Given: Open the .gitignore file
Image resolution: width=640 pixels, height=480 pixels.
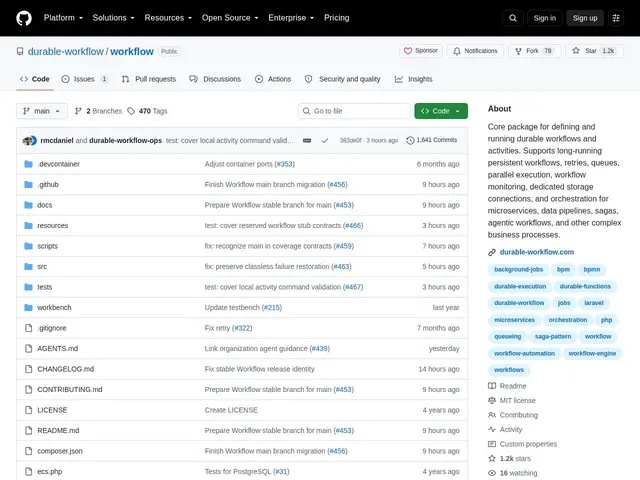Looking at the screenshot, I should [x=52, y=328].
